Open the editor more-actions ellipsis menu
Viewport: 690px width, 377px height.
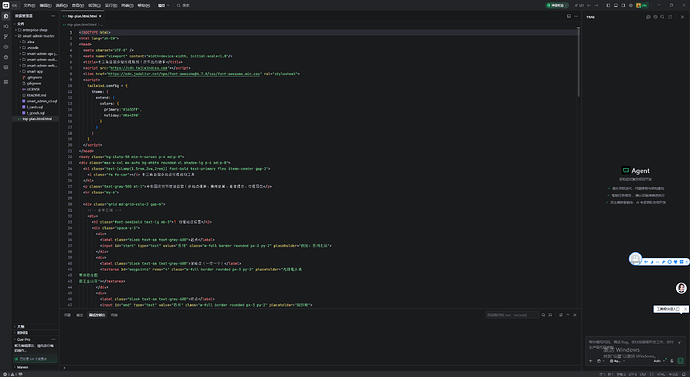(576, 16)
